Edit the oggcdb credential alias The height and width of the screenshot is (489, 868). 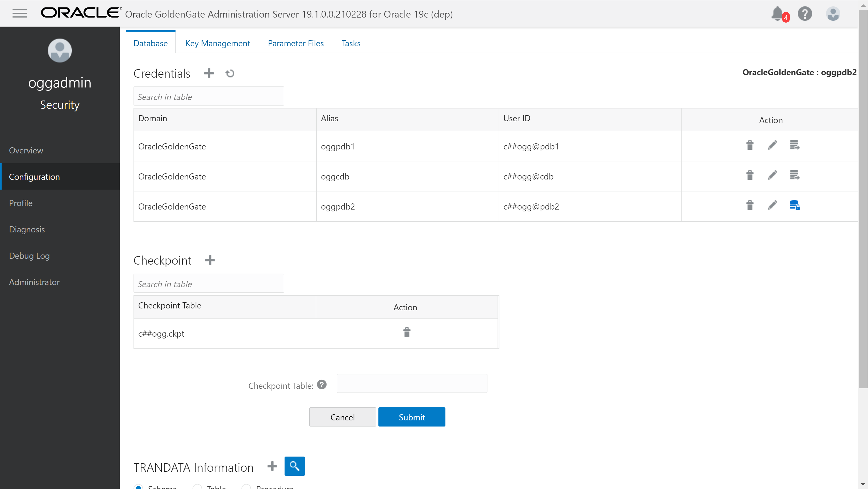pyautogui.click(x=772, y=175)
